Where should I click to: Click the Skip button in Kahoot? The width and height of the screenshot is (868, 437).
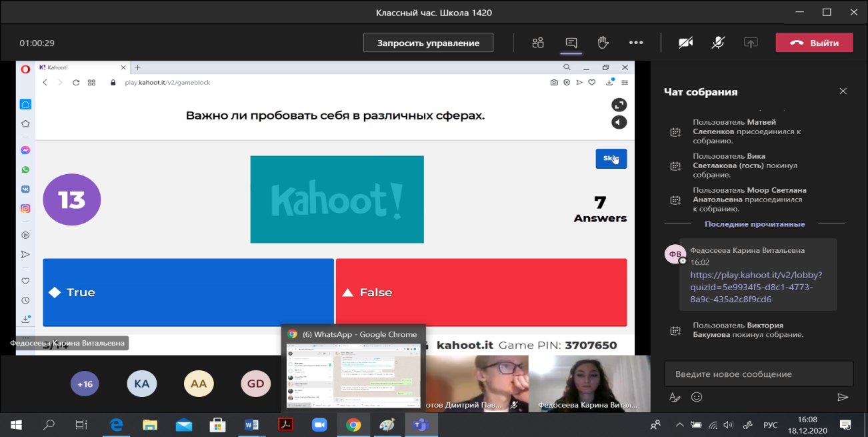611,158
